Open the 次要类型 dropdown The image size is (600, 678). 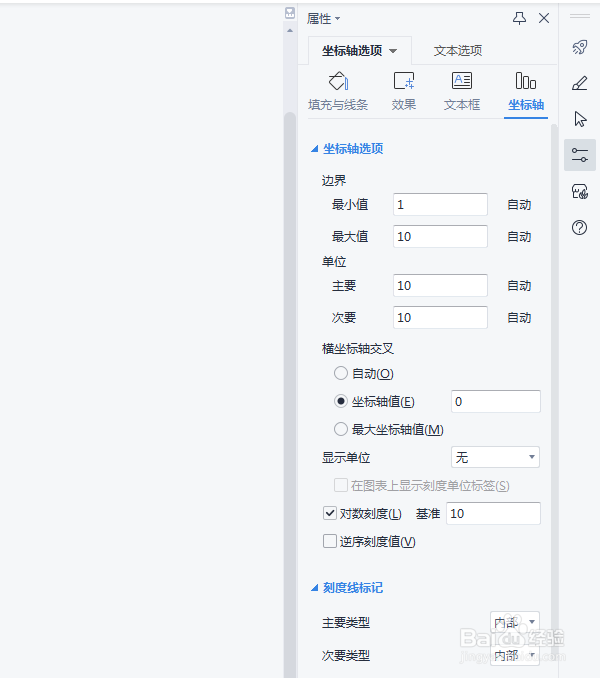(x=515, y=655)
